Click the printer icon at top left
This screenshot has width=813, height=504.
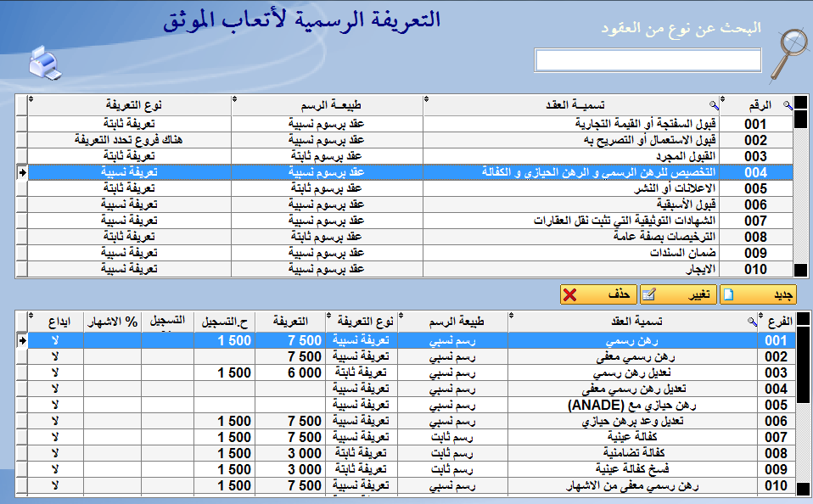point(45,62)
